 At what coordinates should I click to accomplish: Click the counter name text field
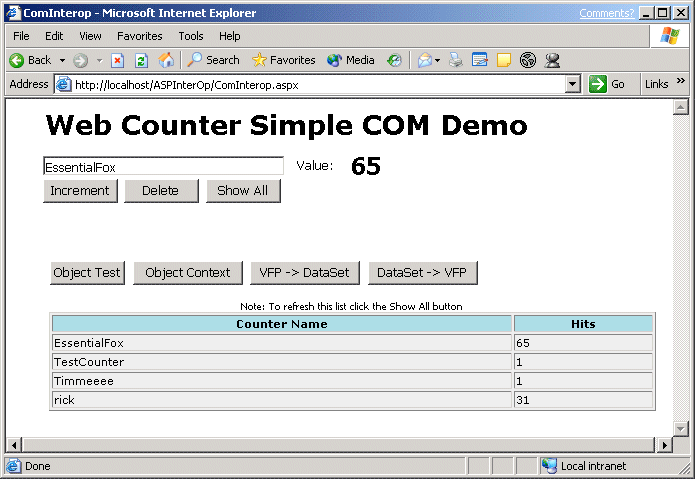[163, 167]
